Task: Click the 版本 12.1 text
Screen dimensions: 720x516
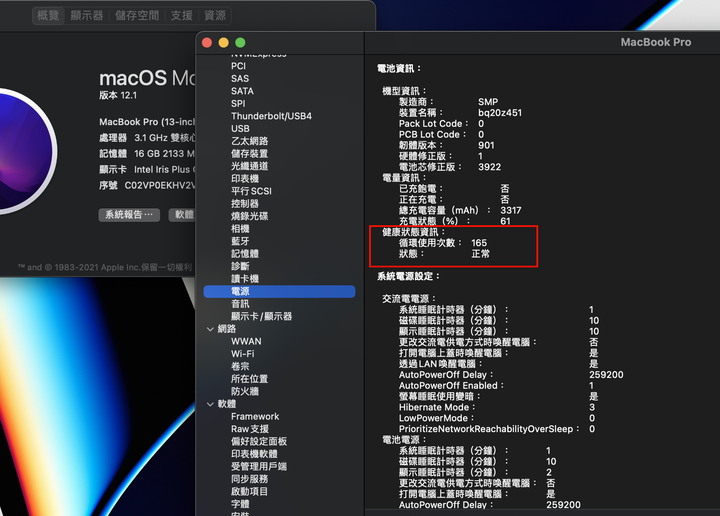Action: coord(118,95)
